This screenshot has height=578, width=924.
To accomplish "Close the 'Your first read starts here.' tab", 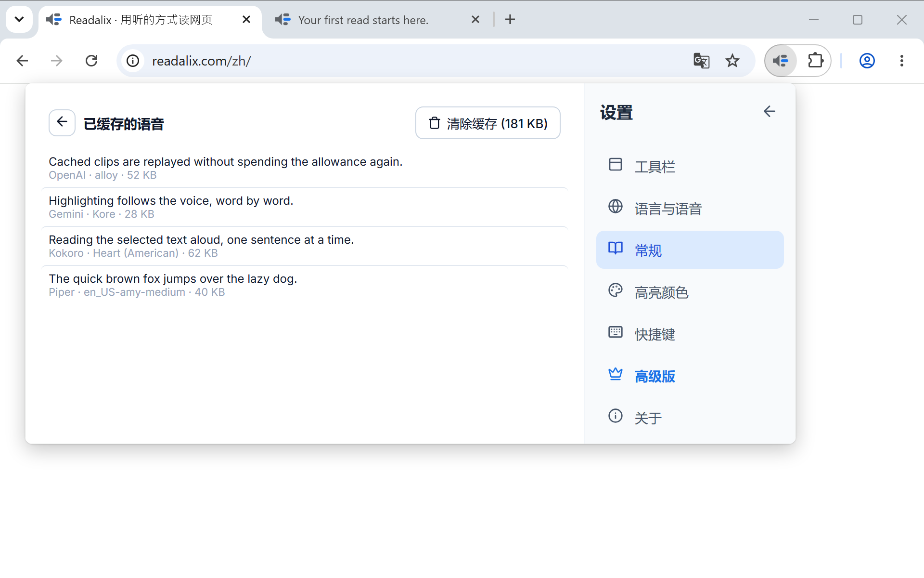I will [x=475, y=20].
